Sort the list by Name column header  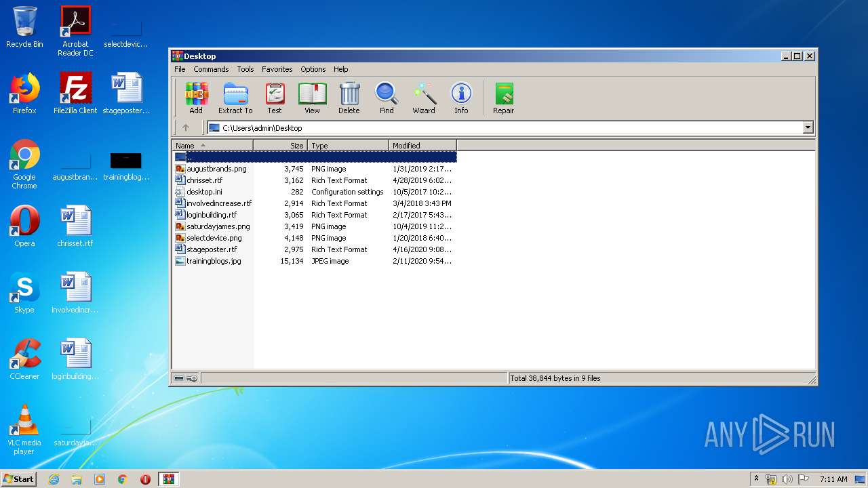[212, 145]
